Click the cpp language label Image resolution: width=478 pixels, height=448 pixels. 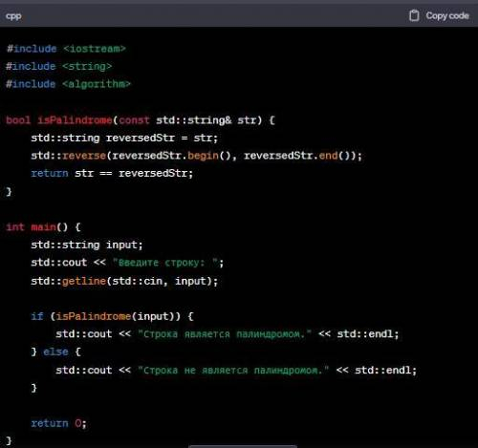[13, 16]
